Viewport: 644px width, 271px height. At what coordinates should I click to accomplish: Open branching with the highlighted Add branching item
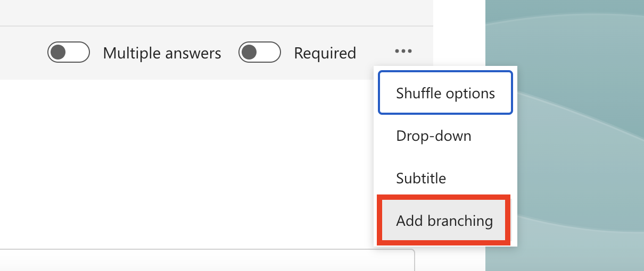point(444,221)
